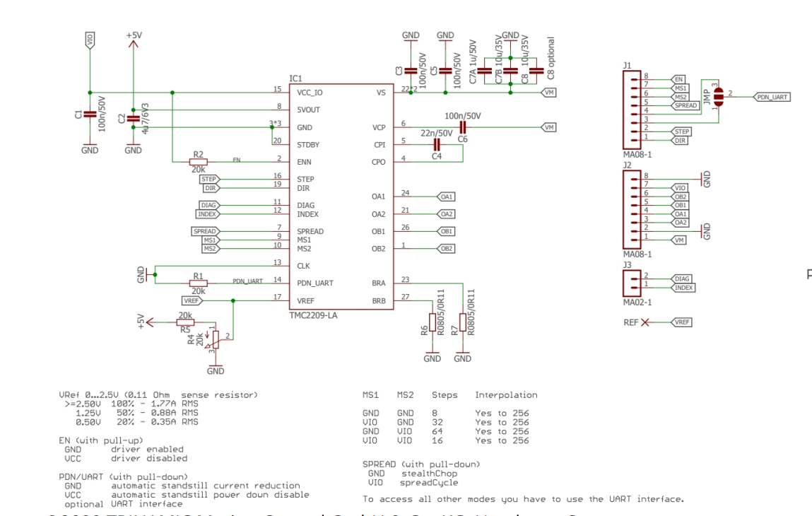812x516 pixels.
Task: Click the VM flag on the VS line
Action: (x=548, y=93)
